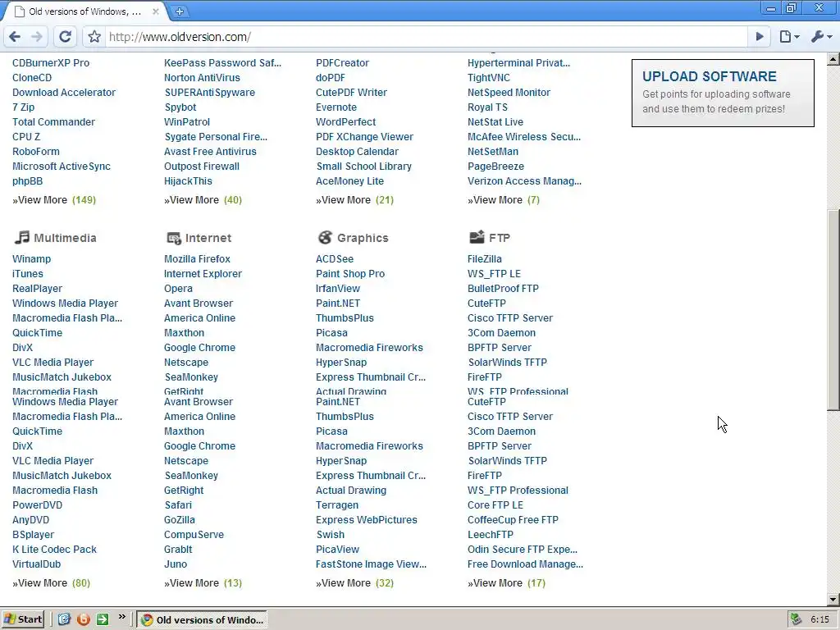Open the FileZilla link

(x=484, y=258)
